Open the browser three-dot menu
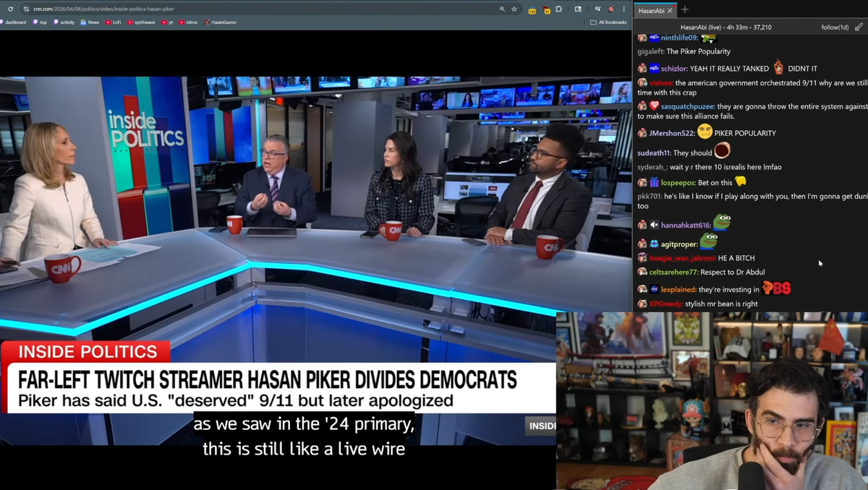Image resolution: width=868 pixels, height=490 pixels. [624, 9]
